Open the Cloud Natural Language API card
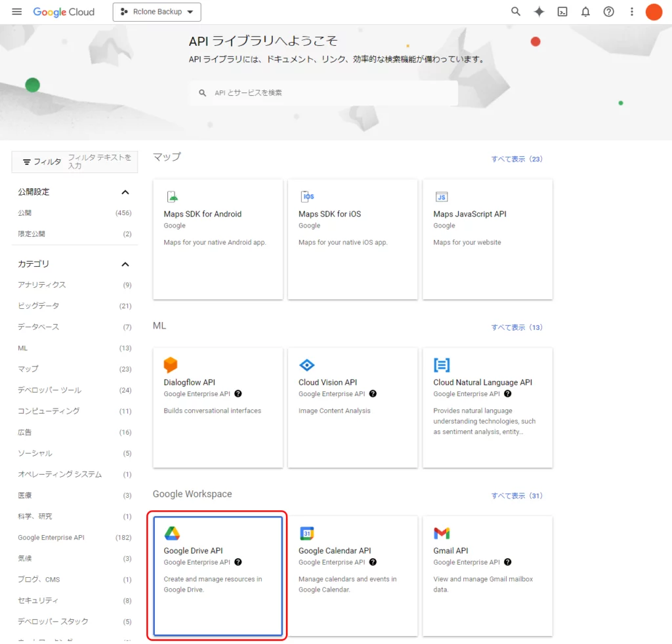 point(488,408)
